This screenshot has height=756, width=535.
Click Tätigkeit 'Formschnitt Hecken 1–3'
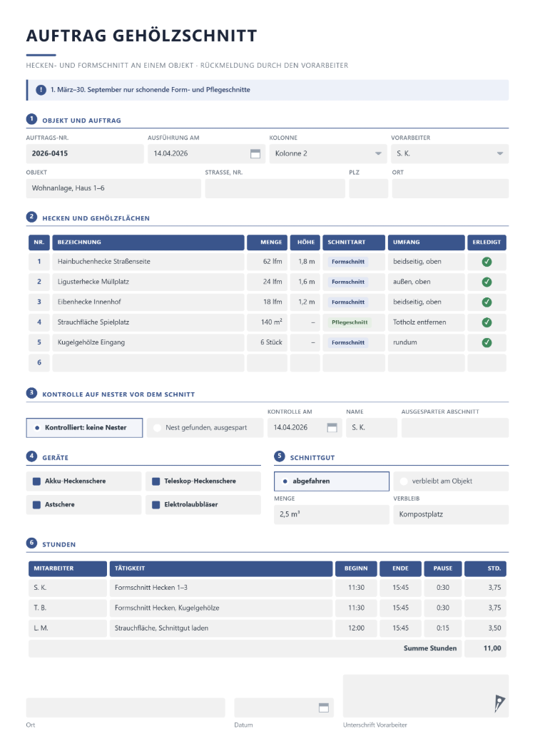click(221, 588)
